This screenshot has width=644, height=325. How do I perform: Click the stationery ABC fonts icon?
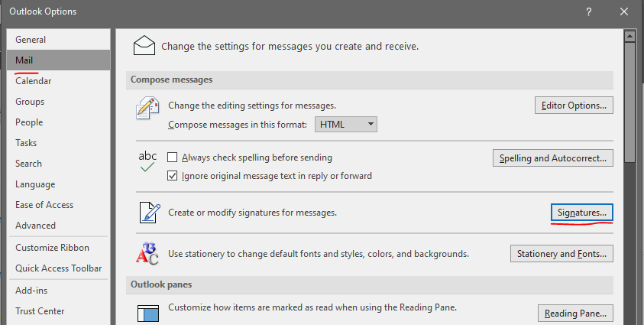click(x=147, y=253)
